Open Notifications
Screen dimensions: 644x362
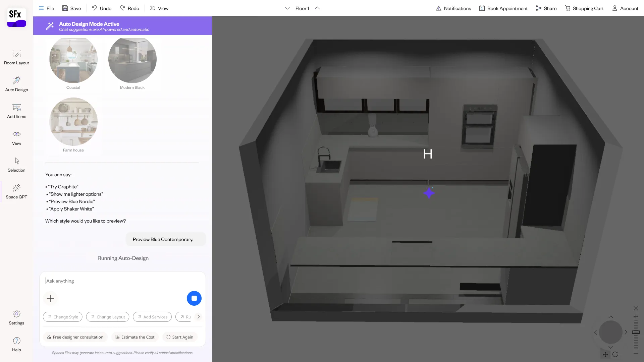(453, 8)
